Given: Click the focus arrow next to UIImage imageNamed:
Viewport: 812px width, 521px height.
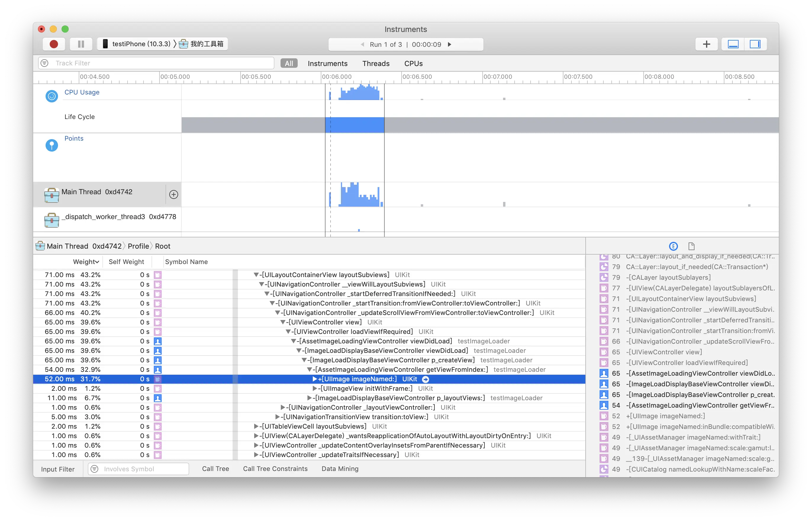Looking at the screenshot, I should click(x=426, y=379).
